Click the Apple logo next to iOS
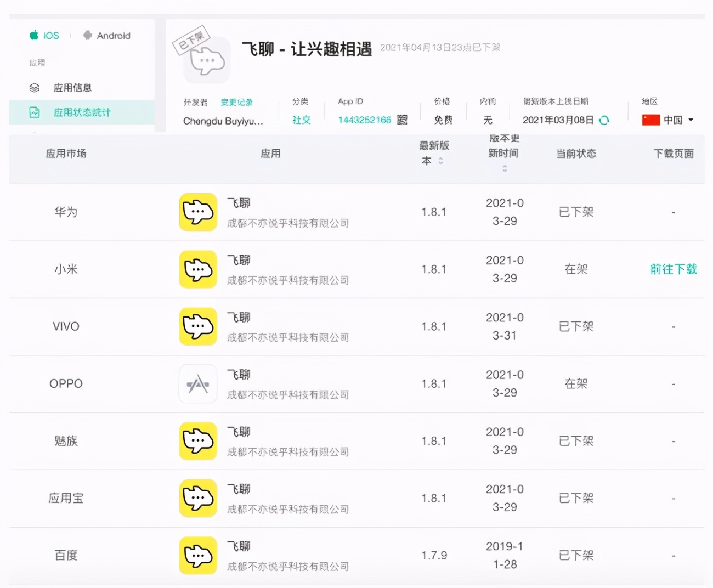The image size is (713, 588). point(34,35)
